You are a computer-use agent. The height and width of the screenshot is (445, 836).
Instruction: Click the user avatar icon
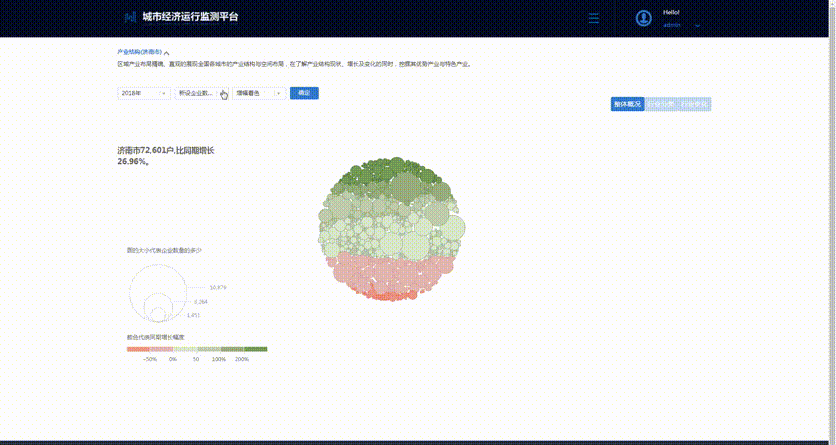point(644,18)
